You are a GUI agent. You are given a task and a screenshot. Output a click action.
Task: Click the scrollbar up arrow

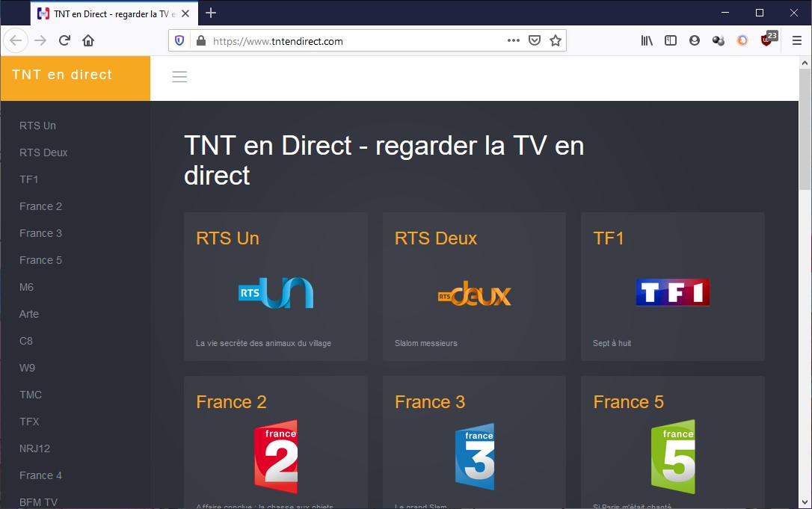click(x=805, y=63)
